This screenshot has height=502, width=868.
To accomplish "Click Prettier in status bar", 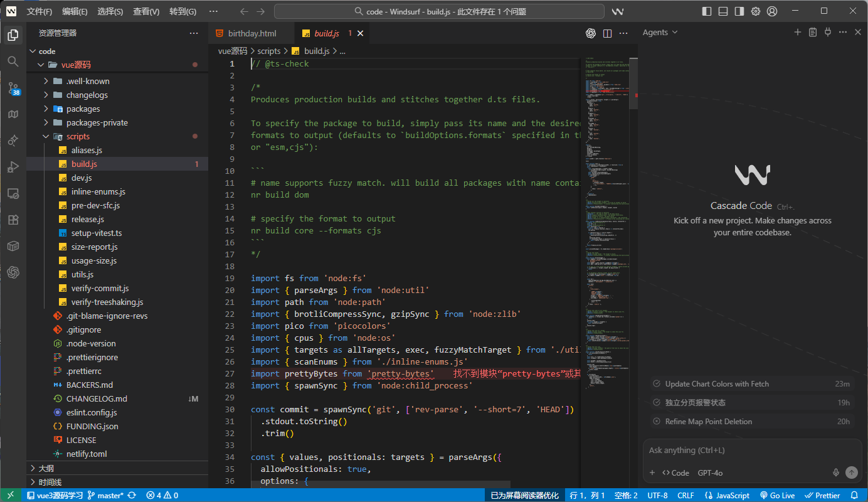I will (x=822, y=495).
